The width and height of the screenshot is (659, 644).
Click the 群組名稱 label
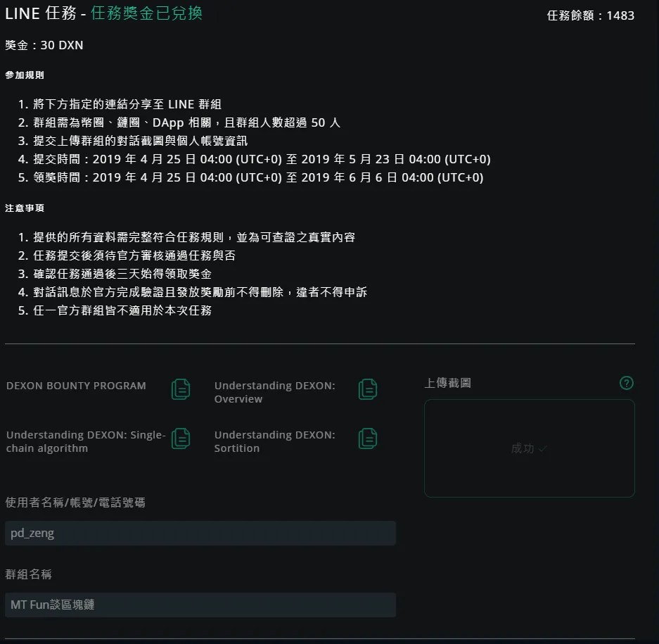[29, 574]
